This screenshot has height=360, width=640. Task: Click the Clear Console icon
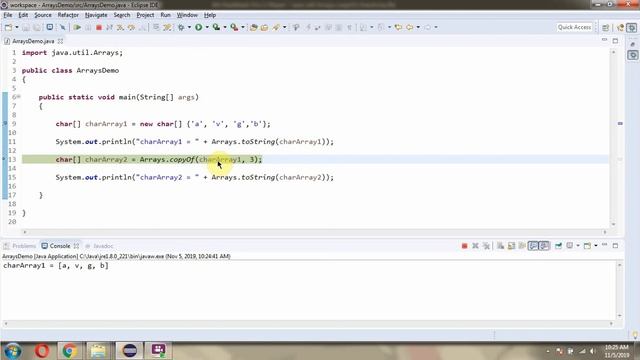click(500, 246)
